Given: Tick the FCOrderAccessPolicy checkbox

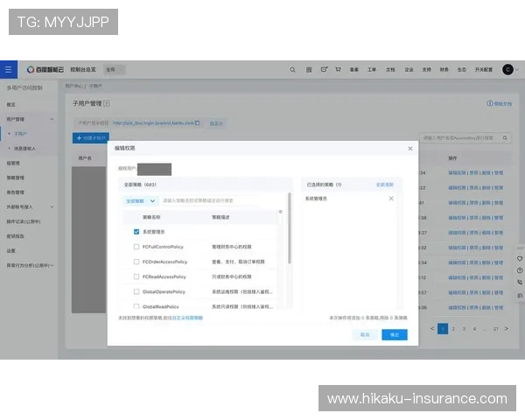Looking at the screenshot, I should [136, 262].
